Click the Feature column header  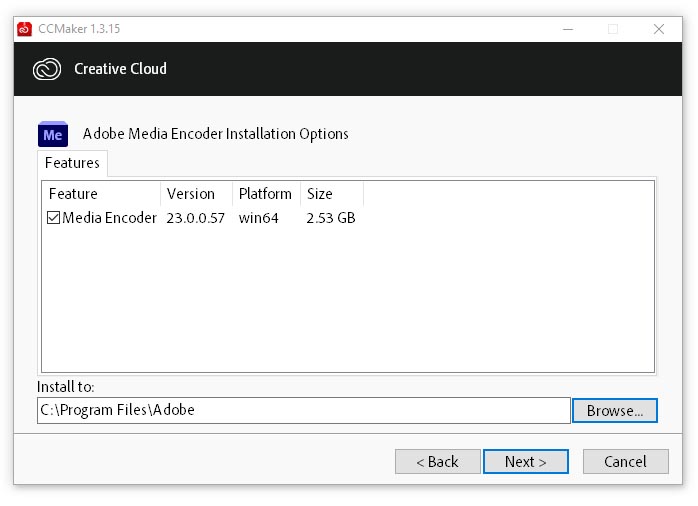click(101, 194)
